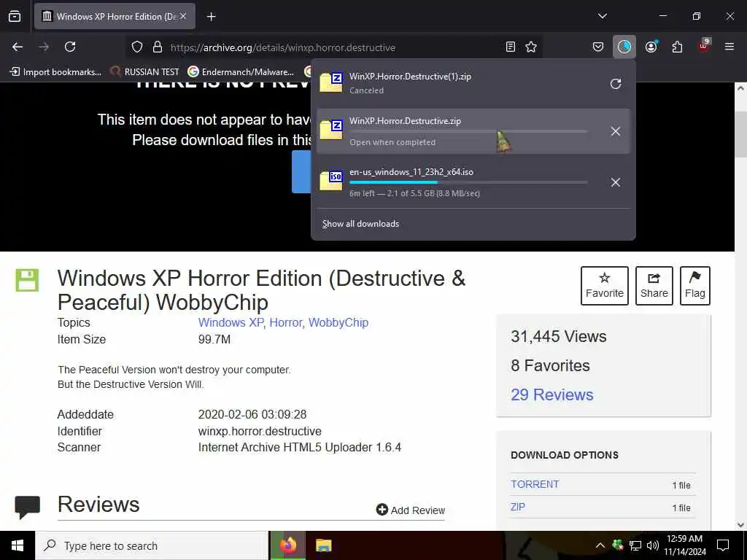Open the Windows XP topic link
The height and width of the screenshot is (560, 747).
[x=231, y=323]
